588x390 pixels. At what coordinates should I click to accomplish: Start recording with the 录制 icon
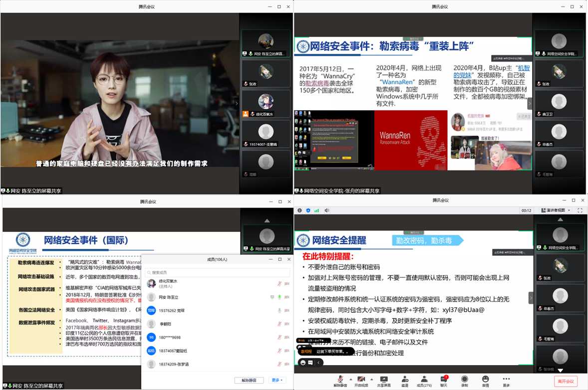coord(465,379)
